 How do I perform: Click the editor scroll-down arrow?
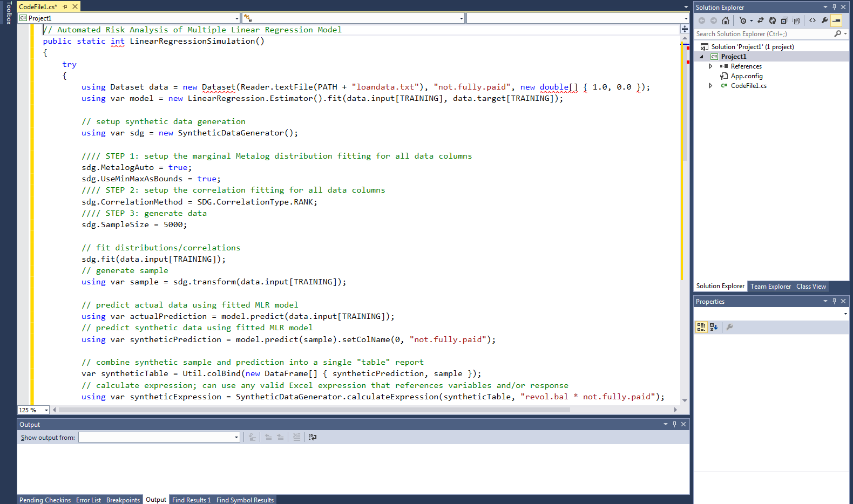point(685,400)
